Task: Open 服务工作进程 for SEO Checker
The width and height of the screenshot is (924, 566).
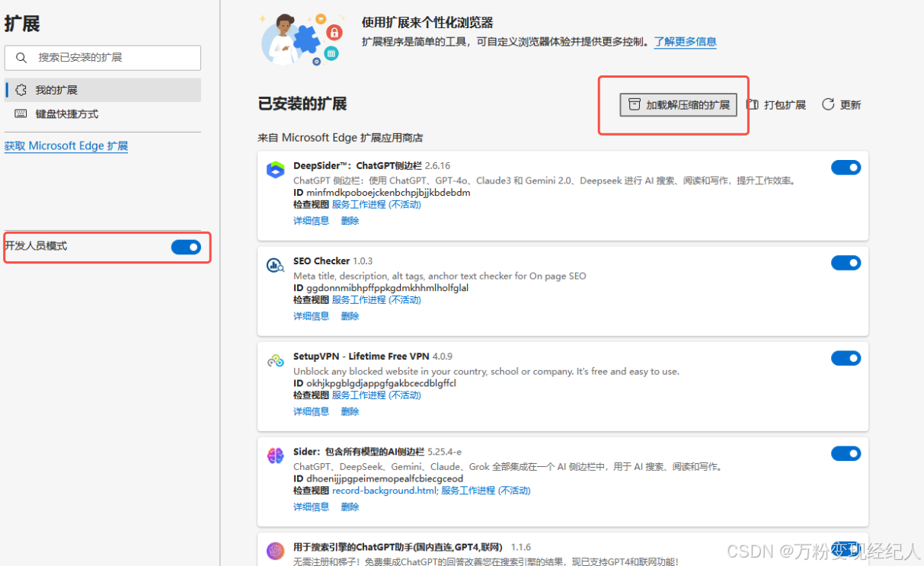Action: [x=376, y=300]
